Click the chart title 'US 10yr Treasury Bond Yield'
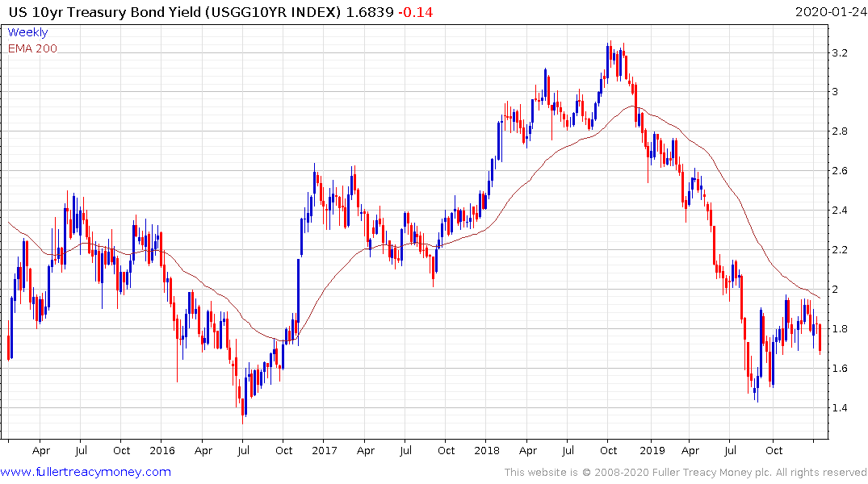The width and height of the screenshot is (868, 484). click(x=105, y=12)
